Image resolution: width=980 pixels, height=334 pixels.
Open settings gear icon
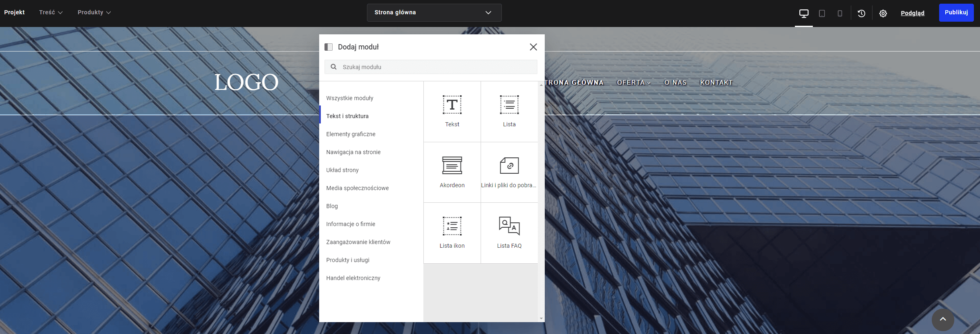(x=883, y=13)
